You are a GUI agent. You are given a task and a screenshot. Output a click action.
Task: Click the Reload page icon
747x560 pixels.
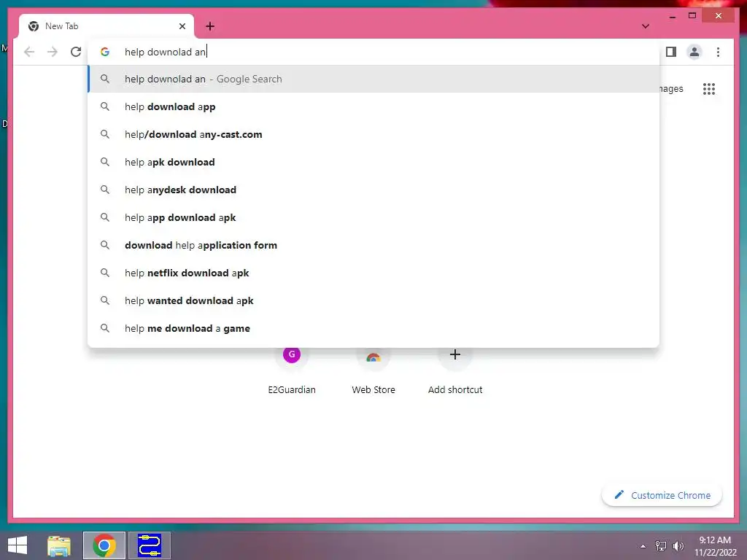pyautogui.click(x=76, y=52)
